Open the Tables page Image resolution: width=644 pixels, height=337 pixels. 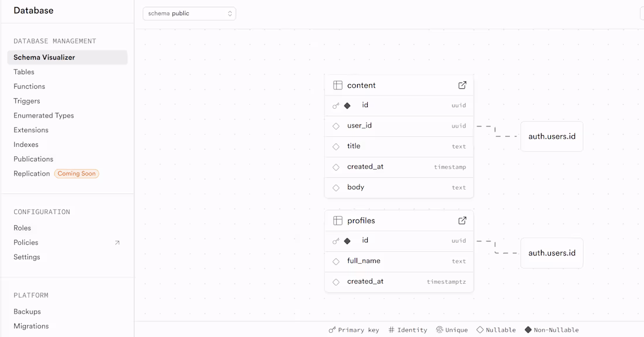(x=24, y=72)
